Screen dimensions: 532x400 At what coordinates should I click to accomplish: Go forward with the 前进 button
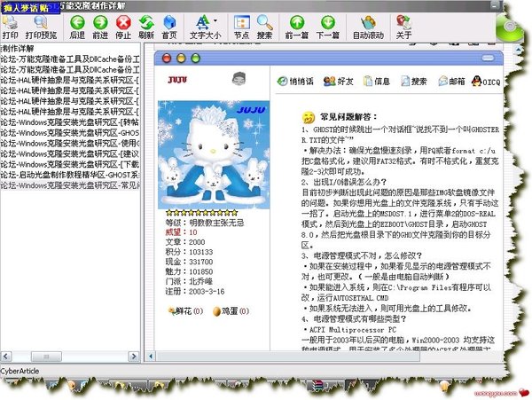coord(100,27)
